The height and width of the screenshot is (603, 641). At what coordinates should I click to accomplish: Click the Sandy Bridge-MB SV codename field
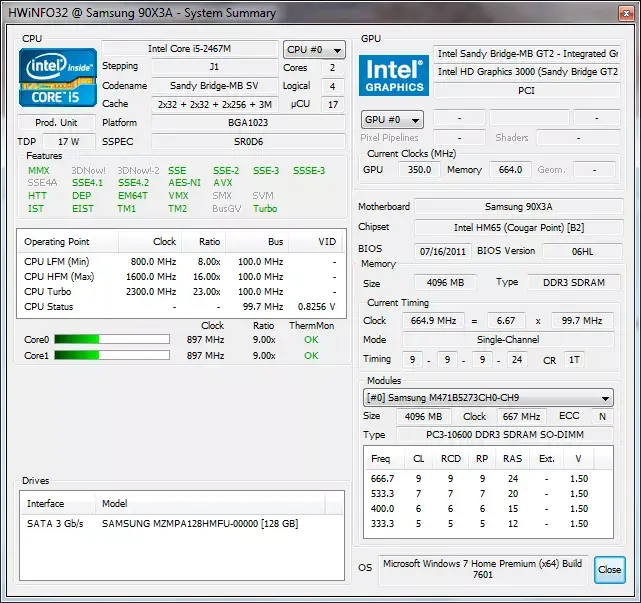tap(215, 86)
